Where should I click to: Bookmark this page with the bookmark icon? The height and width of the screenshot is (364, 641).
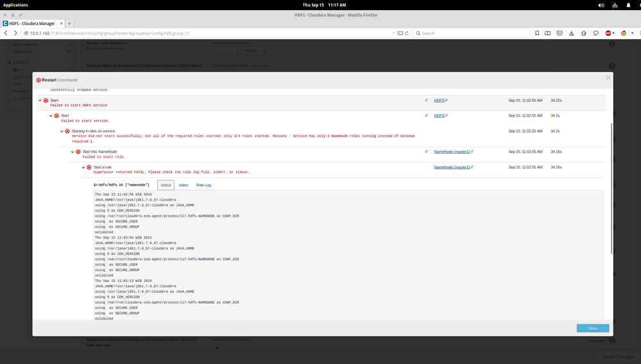(x=537, y=33)
